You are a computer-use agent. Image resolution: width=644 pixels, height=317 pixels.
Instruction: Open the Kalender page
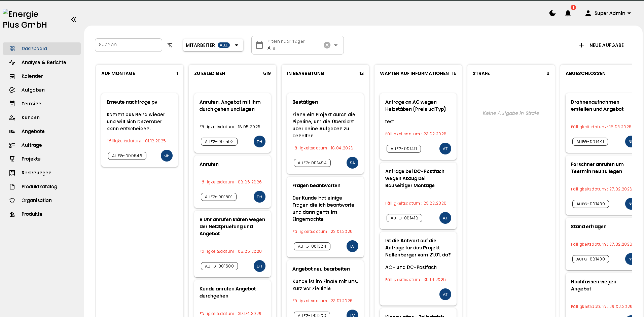point(42,76)
